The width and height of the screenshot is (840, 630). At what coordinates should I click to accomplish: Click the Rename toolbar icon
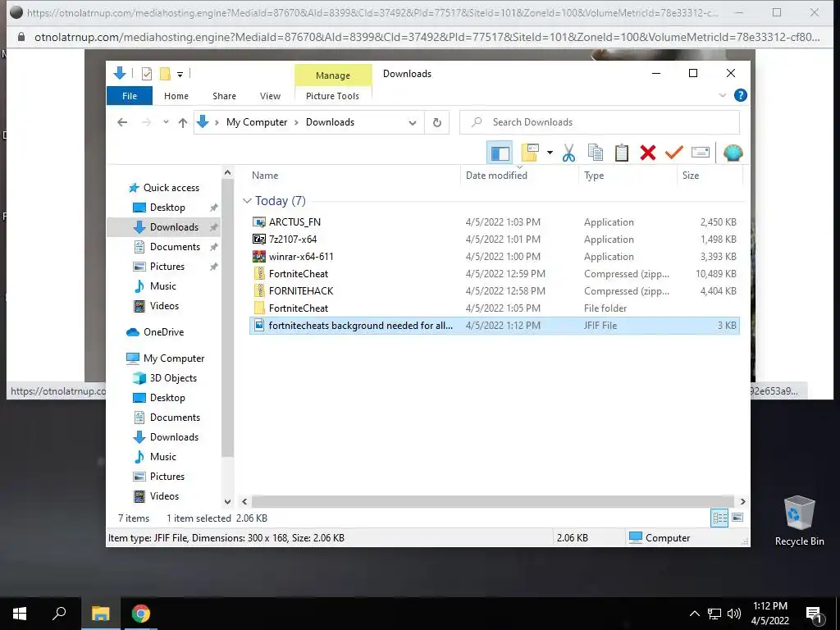[x=701, y=153]
